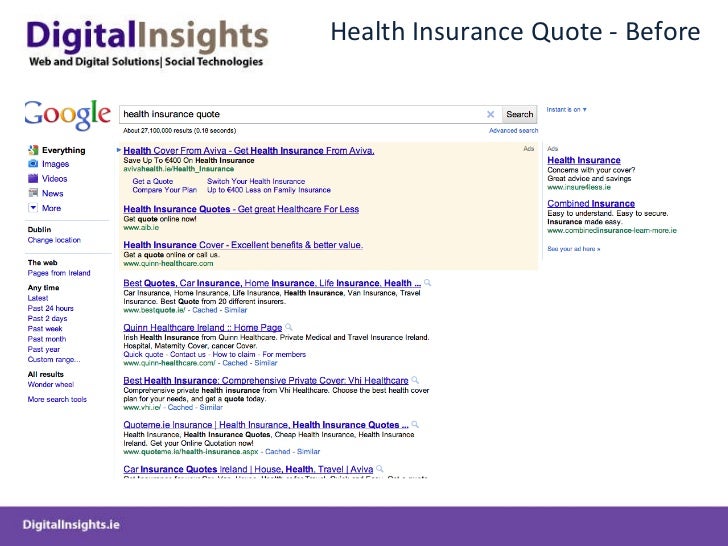
Task: Expand More search tools
Action: point(57,399)
